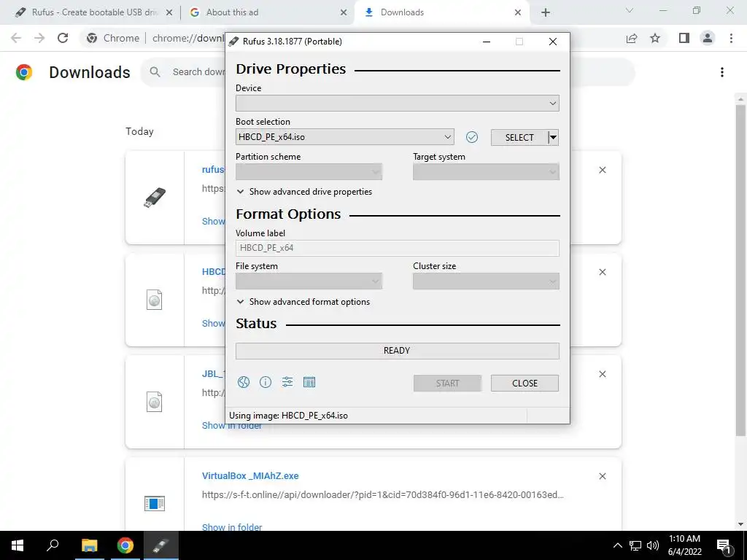Remove HBCD download from list

point(602,272)
